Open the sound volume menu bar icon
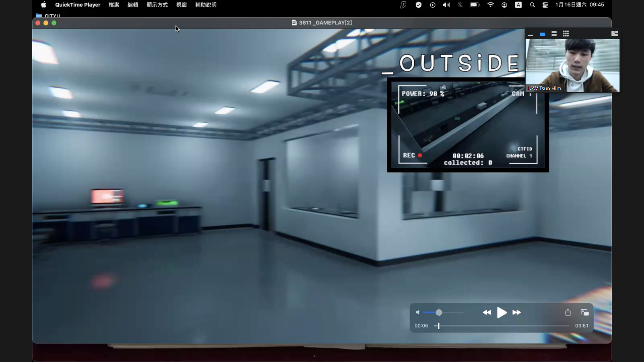This screenshot has width=644, height=362. click(446, 5)
